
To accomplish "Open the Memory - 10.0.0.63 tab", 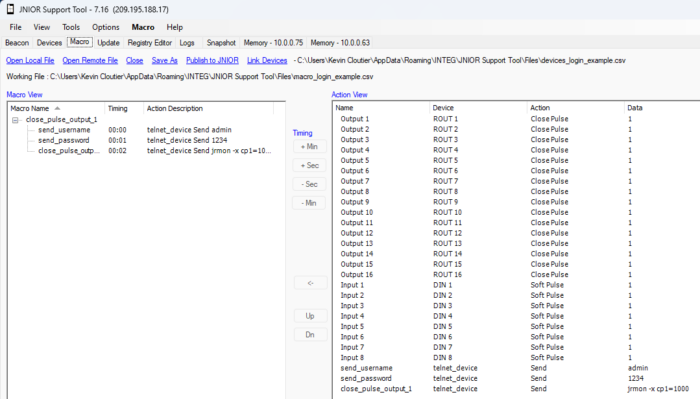I will [x=340, y=43].
